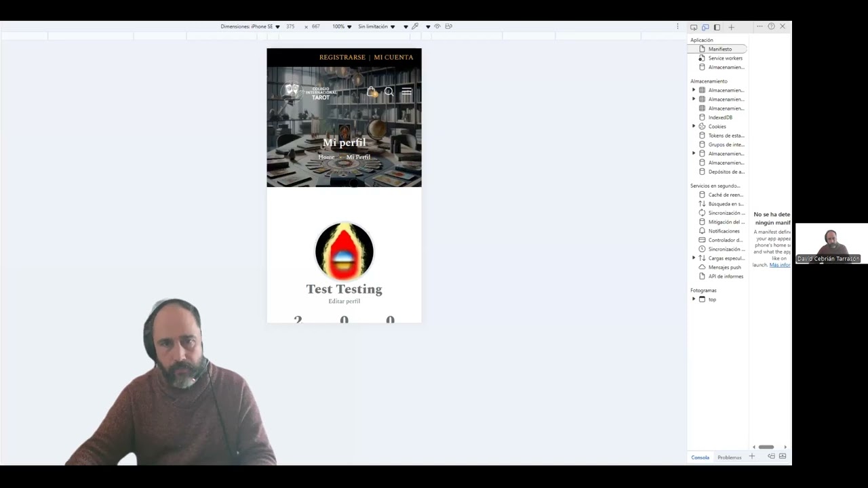Screen dimensions: 868x488
Task: Click the Aplicación section heading
Action: click(702, 40)
